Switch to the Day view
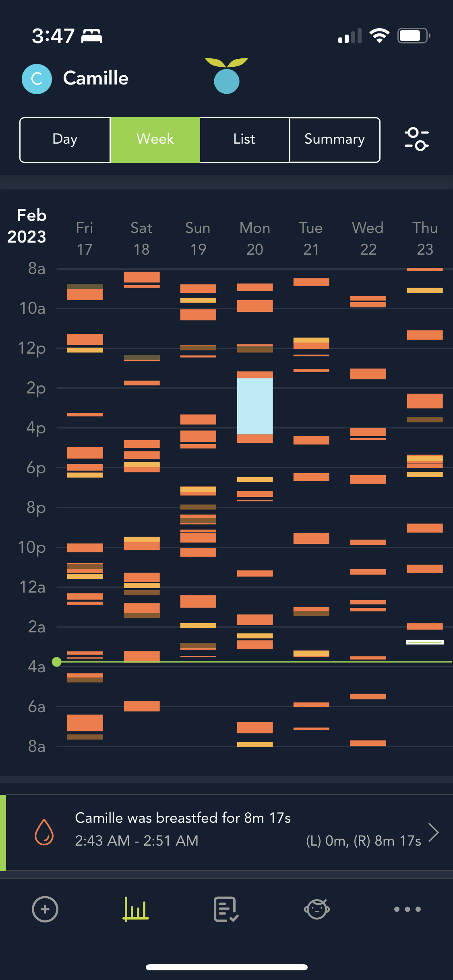The height and width of the screenshot is (980, 453). click(65, 140)
